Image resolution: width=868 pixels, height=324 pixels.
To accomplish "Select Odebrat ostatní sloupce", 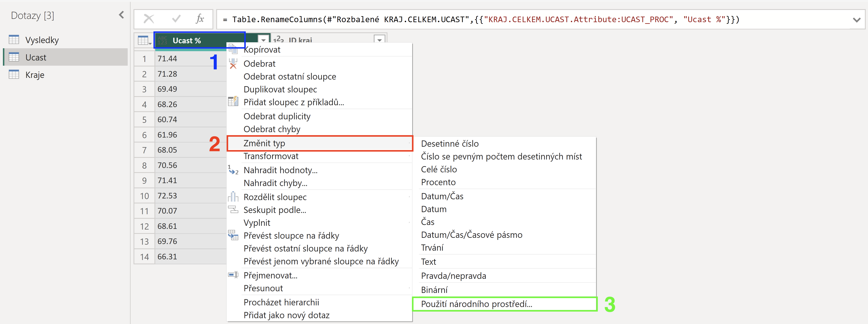I will (319, 76).
